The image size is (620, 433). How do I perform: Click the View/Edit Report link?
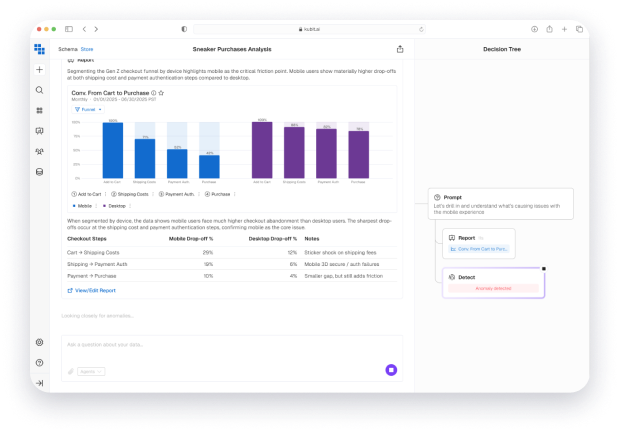(92, 290)
